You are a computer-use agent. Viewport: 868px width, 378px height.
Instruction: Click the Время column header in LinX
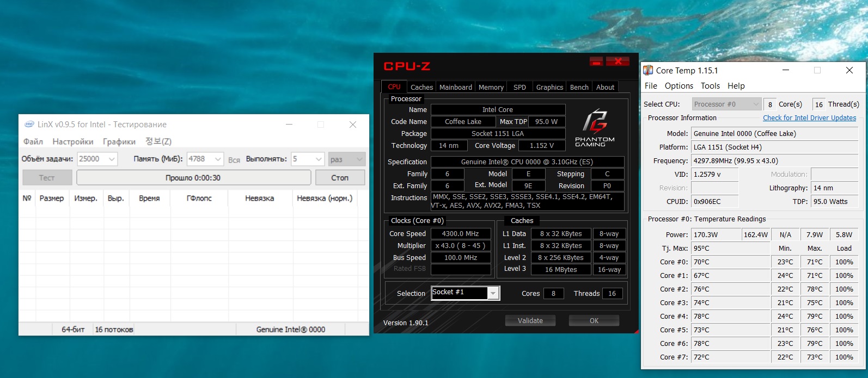pyautogui.click(x=149, y=199)
